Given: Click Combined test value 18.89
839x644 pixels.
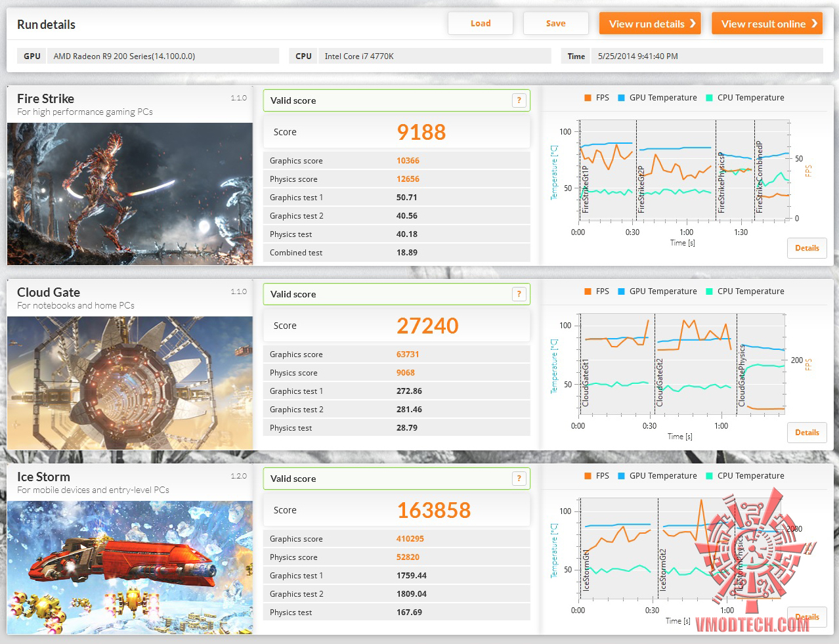Looking at the screenshot, I should point(407,253).
